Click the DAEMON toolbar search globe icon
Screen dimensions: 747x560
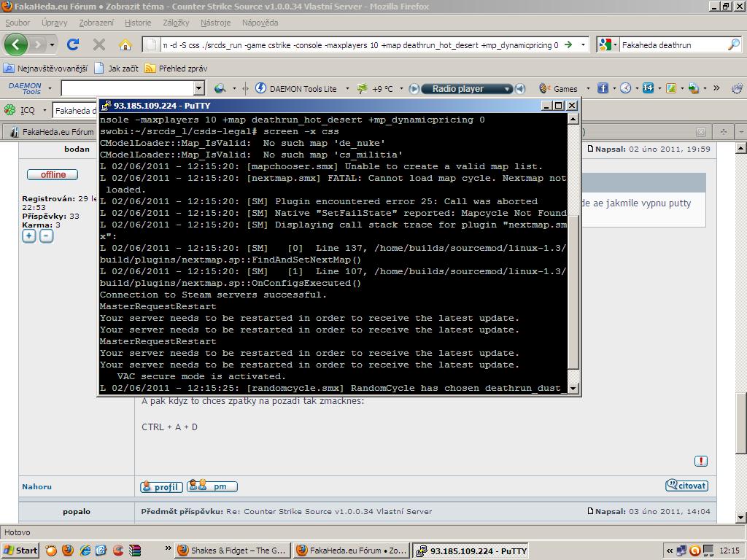220,88
